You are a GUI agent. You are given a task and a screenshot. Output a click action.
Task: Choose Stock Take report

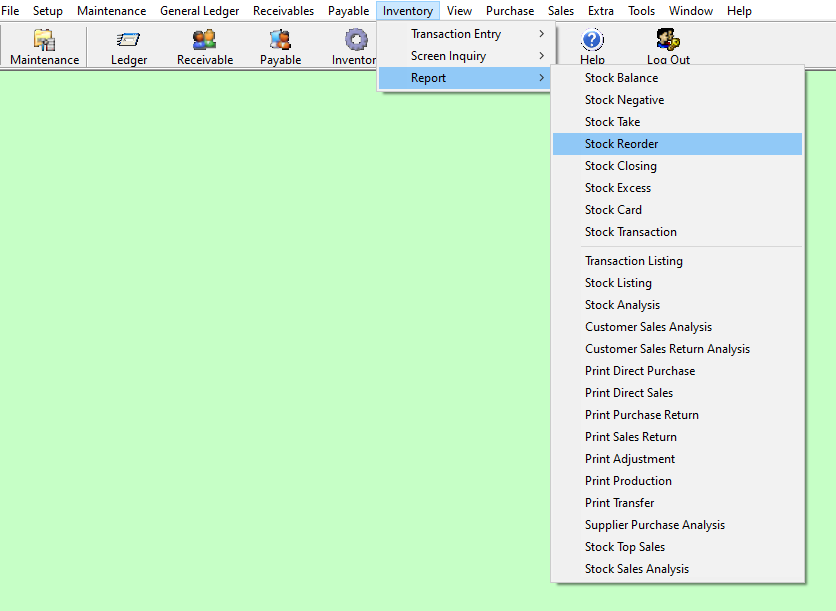677,122
